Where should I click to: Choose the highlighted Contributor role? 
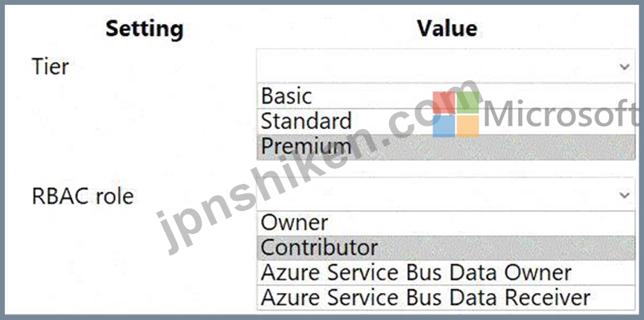click(x=446, y=248)
